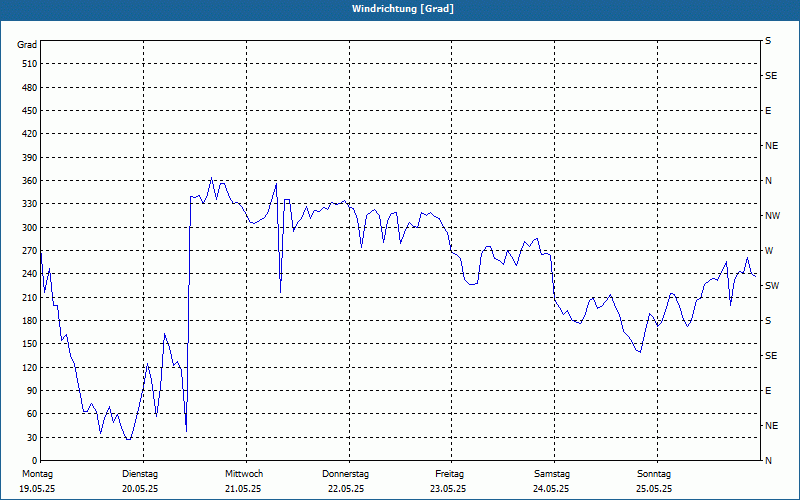Select the 300 y-axis value
The image size is (800, 500).
point(30,228)
